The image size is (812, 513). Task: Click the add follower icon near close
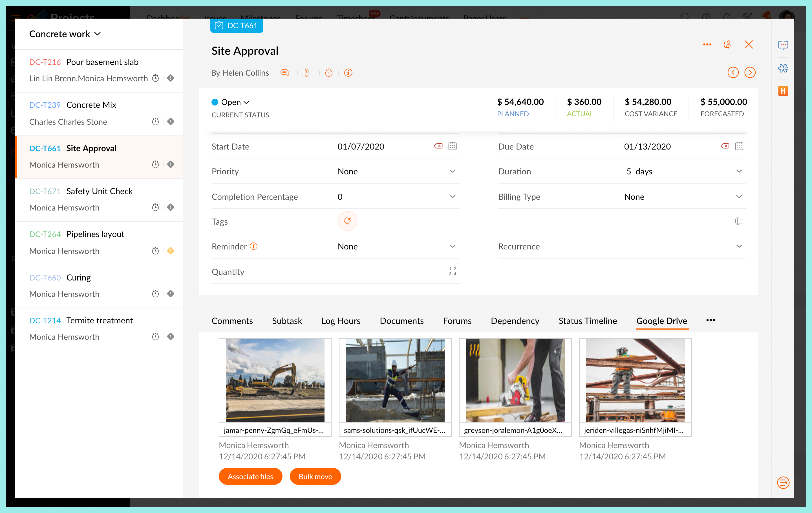(x=727, y=45)
